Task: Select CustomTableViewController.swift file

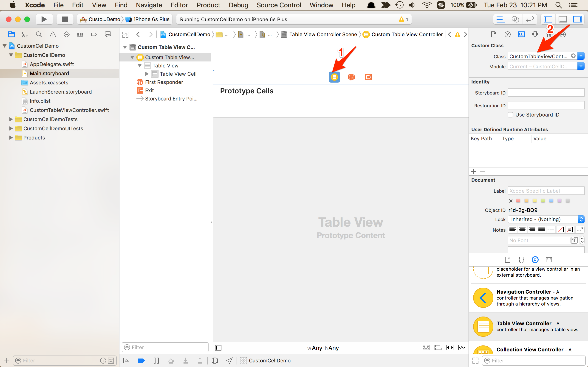Action: tap(69, 110)
